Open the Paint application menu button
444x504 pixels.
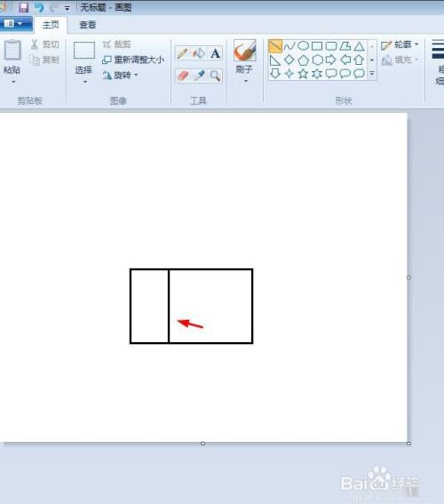(x=15, y=24)
